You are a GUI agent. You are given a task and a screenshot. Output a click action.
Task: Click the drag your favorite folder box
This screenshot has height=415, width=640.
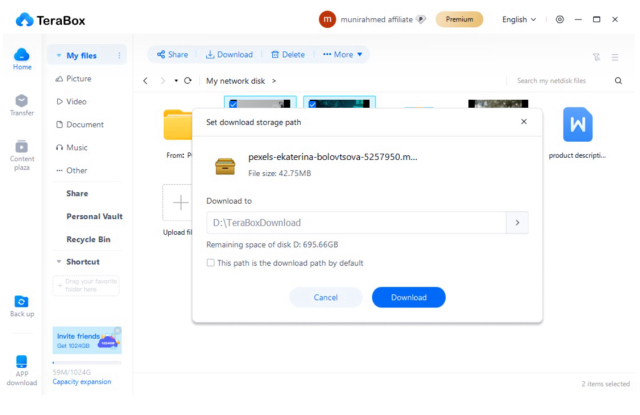click(x=86, y=285)
